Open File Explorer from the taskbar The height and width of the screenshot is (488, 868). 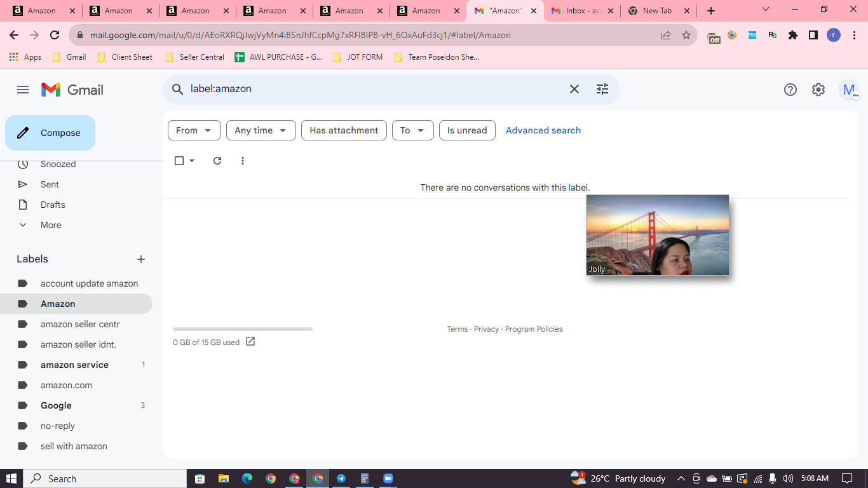tap(224, 478)
